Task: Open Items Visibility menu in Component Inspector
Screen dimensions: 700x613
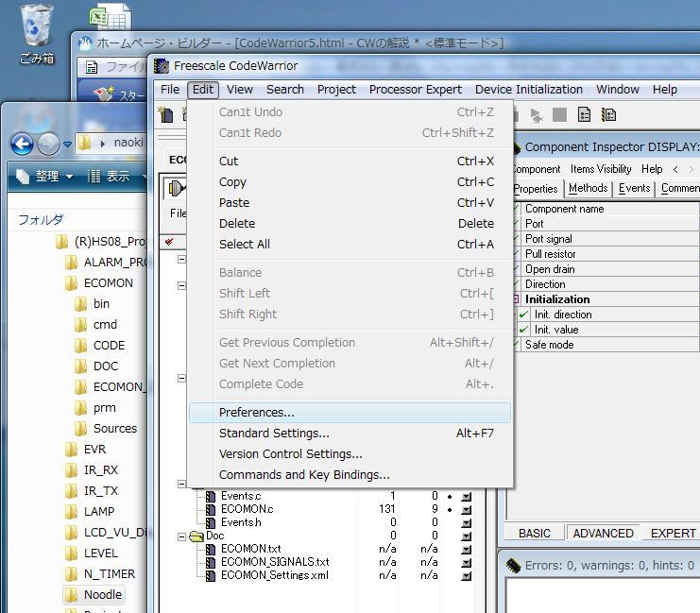Action: pyautogui.click(x=601, y=169)
